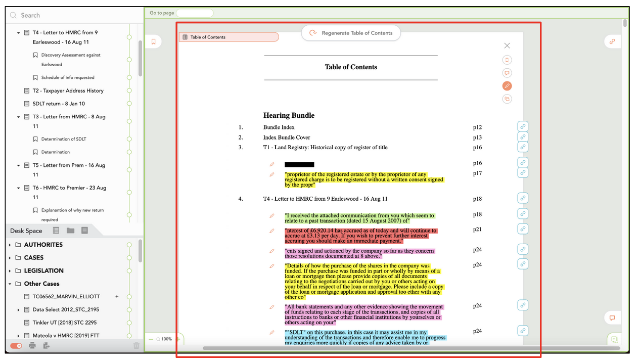Click the add page icon at bottom right

tap(615, 339)
